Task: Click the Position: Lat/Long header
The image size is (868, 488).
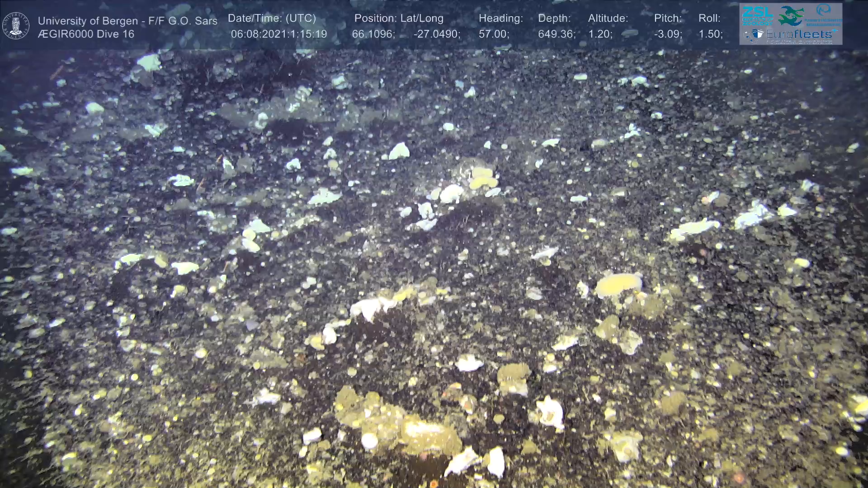Action: point(398,19)
